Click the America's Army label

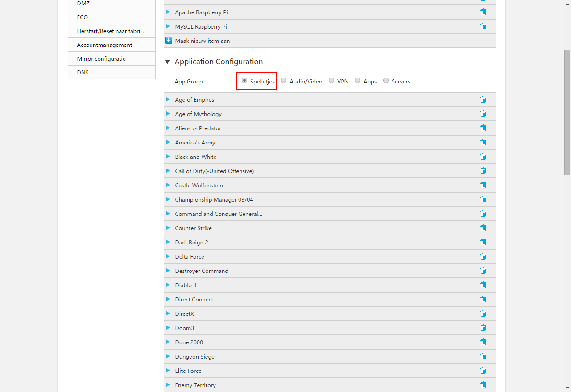[x=195, y=143]
